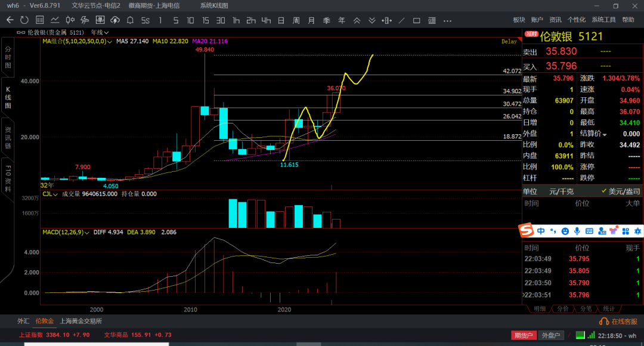Click the online customer service headset icon
This screenshot has height=346, width=644.
603,322
